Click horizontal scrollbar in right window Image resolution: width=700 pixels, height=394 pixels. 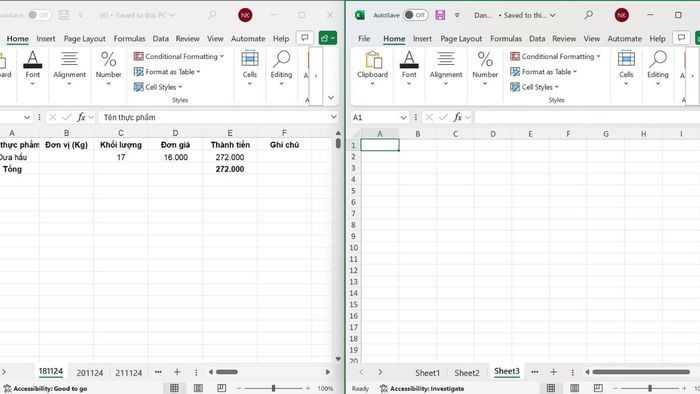click(x=641, y=372)
